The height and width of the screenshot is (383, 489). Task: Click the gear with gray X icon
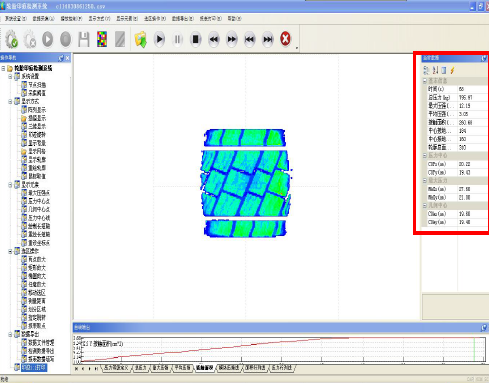pos(30,39)
